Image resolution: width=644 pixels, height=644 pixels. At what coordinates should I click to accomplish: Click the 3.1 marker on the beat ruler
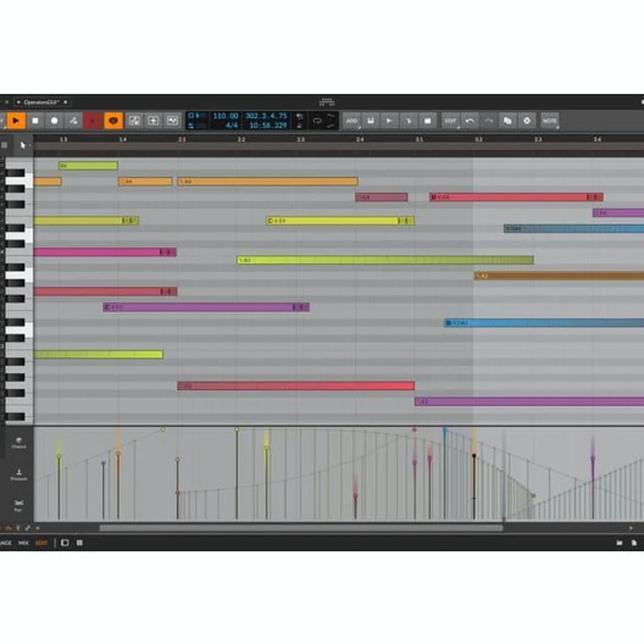coord(419,140)
